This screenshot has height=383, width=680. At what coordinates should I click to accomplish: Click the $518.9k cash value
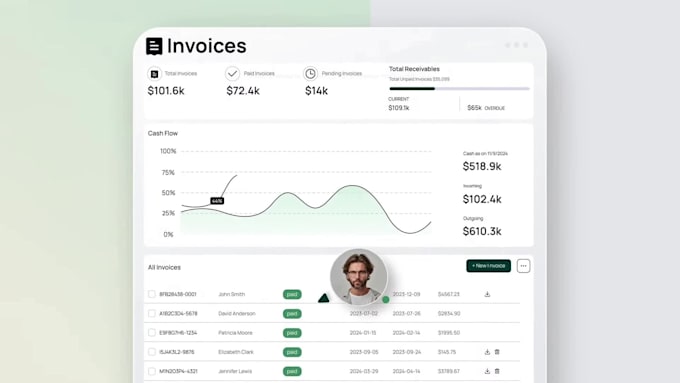tap(482, 166)
